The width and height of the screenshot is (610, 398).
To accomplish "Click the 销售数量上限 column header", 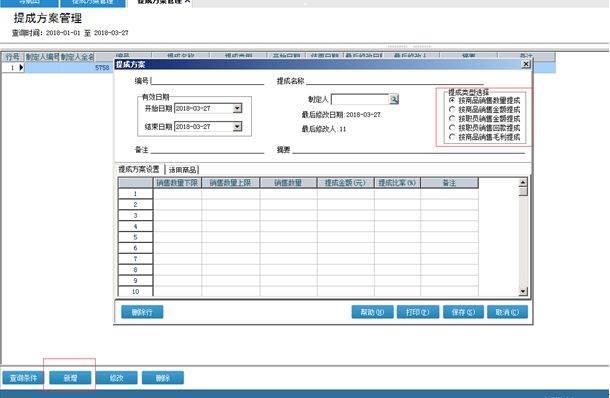I will [231, 182].
